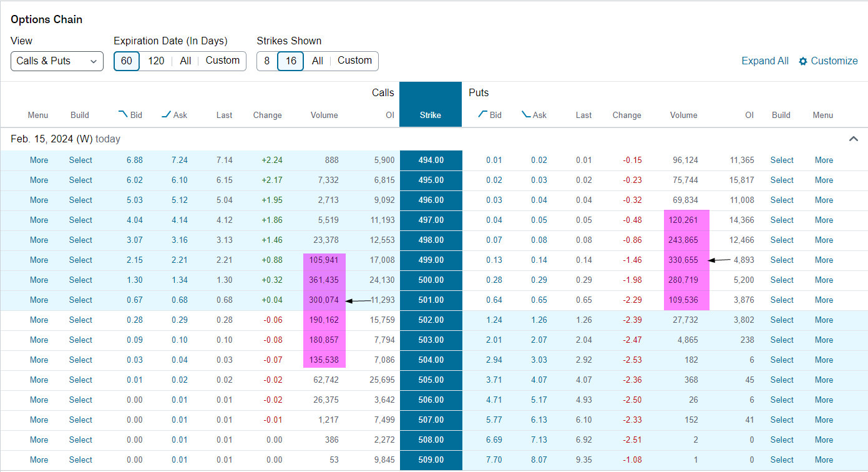Open puts More menu for 500.00 strike
Image resolution: width=868 pixels, height=472 pixels.
tap(824, 280)
